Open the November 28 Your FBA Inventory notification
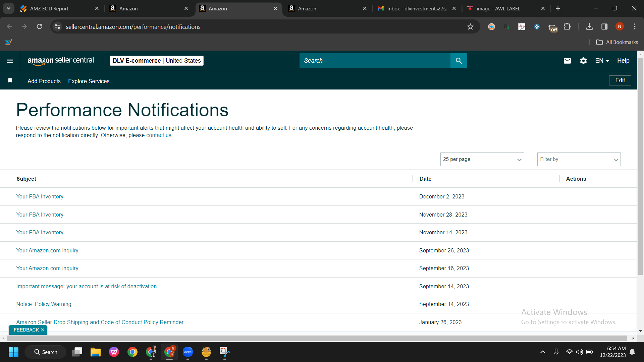644x362 pixels. tap(40, 215)
